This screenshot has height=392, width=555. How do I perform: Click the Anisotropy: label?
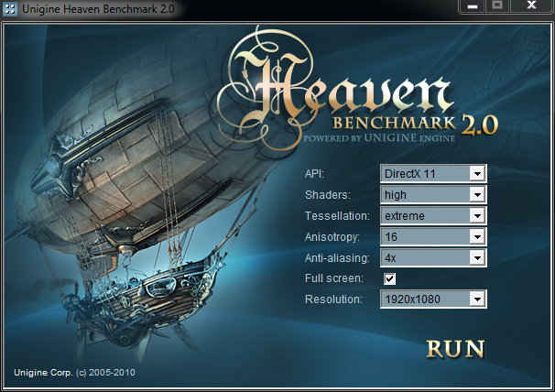click(332, 237)
